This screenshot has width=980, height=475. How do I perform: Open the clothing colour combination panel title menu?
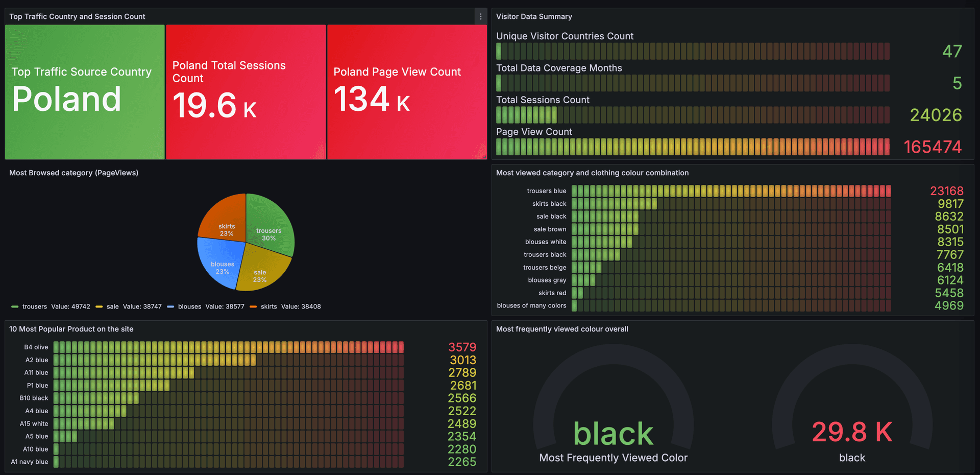[593, 173]
